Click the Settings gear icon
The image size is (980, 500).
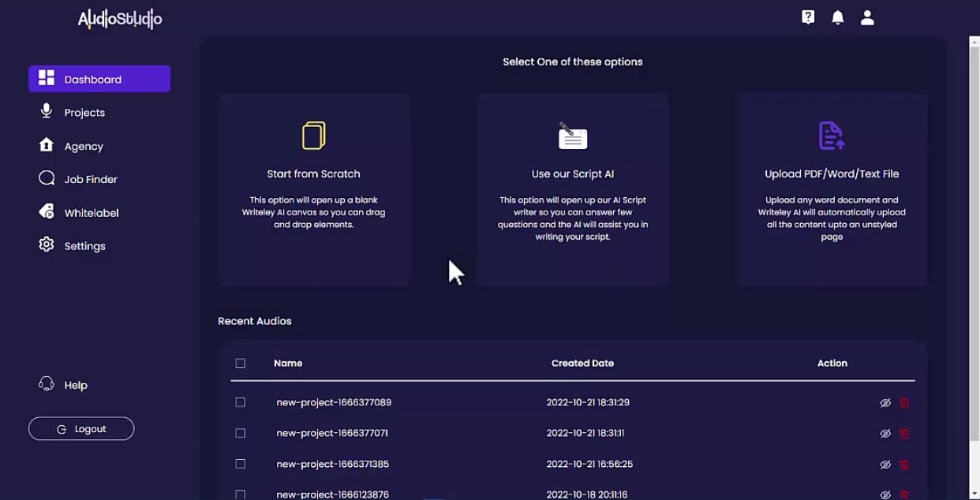click(47, 245)
